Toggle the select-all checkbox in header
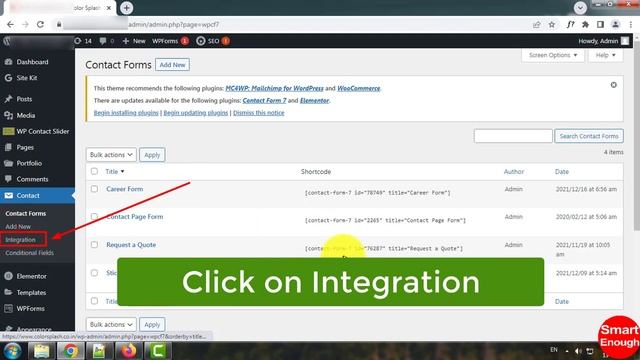The image size is (640, 360). tap(94, 171)
